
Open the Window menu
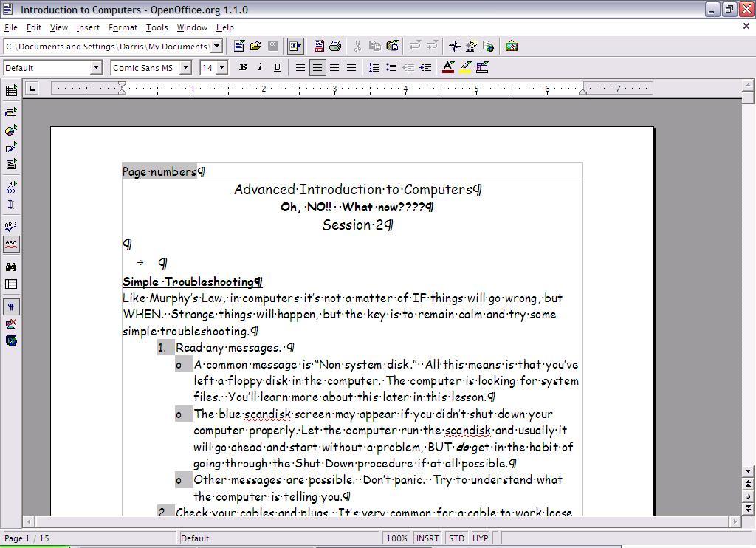(192, 27)
